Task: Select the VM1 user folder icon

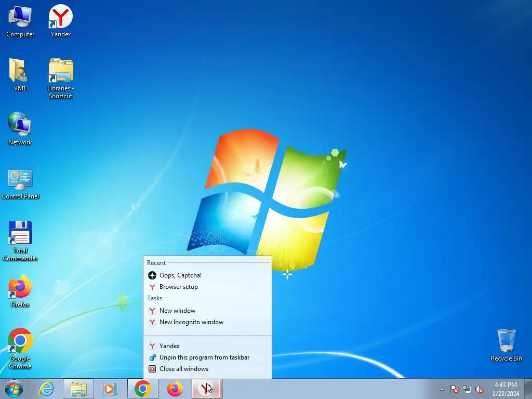Action: pos(20,75)
